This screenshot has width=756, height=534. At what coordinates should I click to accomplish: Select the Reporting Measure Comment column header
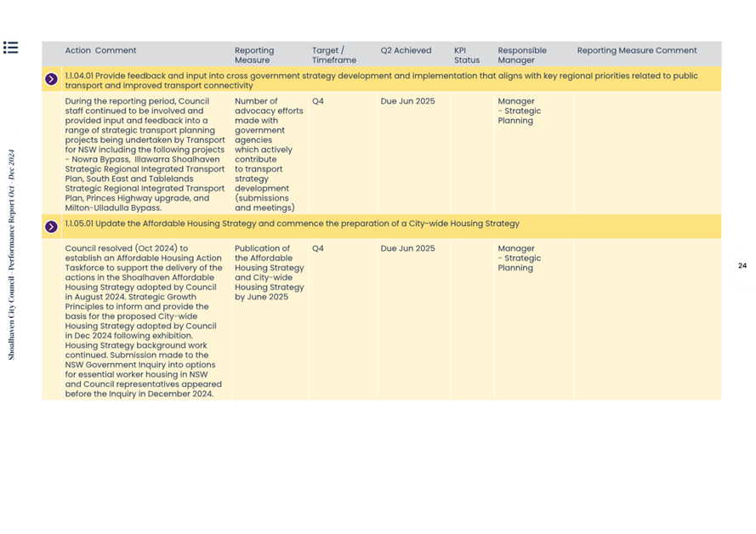point(636,50)
